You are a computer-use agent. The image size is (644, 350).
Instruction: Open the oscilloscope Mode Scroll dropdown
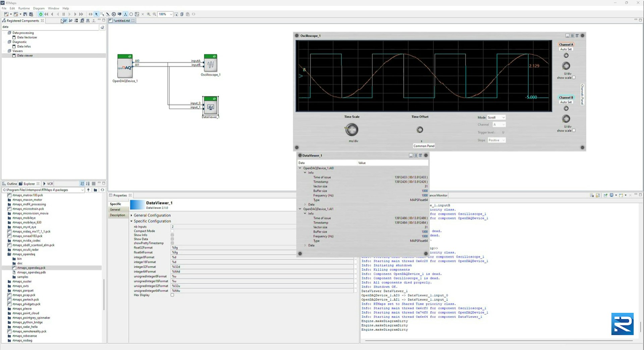(496, 118)
